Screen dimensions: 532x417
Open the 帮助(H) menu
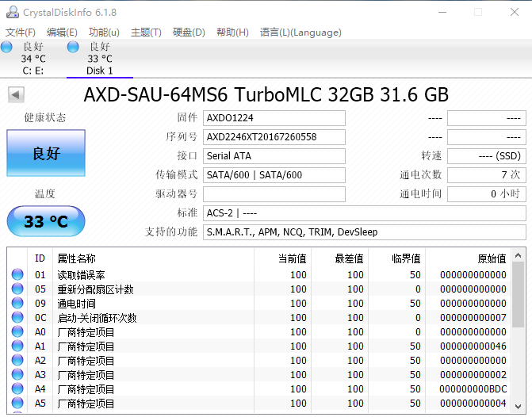(232, 33)
